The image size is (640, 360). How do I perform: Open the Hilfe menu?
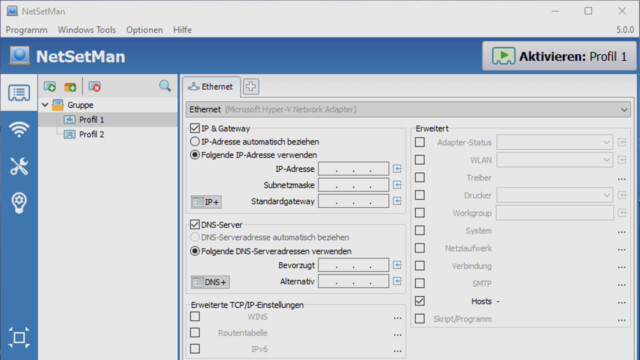(x=182, y=30)
